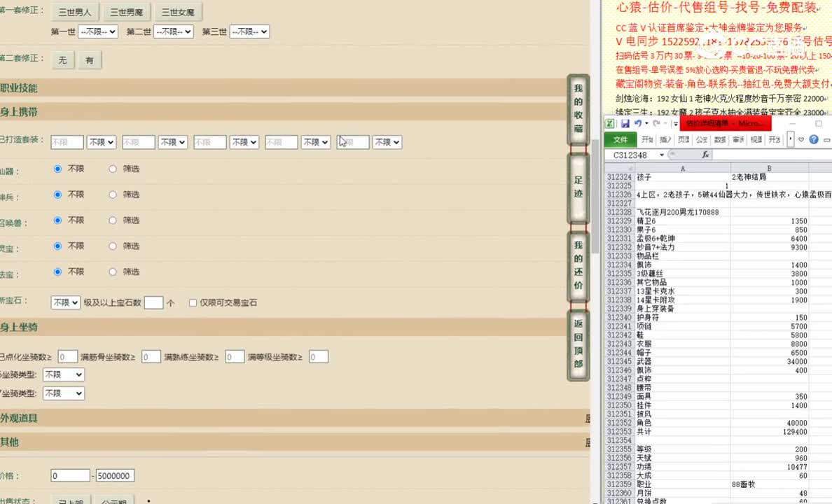Click the 三世男人 button

pyautogui.click(x=75, y=11)
